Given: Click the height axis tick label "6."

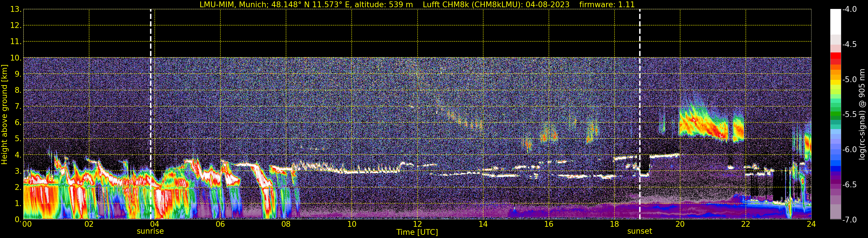Looking at the screenshot, I should click(18, 122).
